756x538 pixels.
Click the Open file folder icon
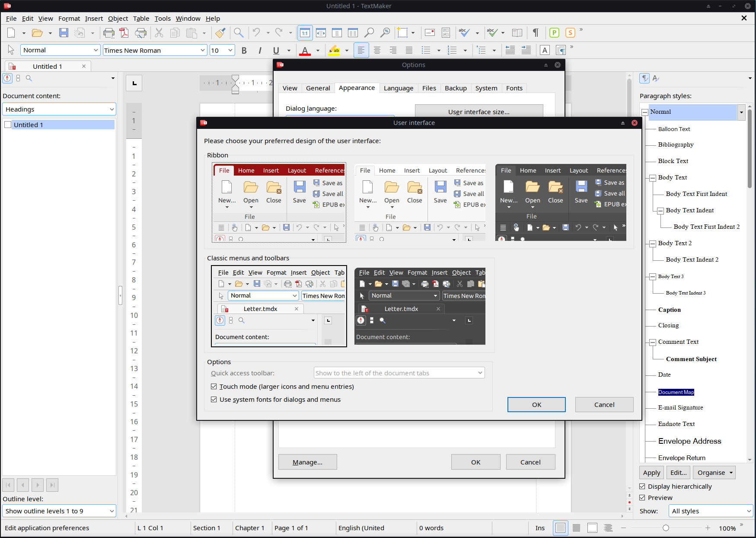(38, 33)
